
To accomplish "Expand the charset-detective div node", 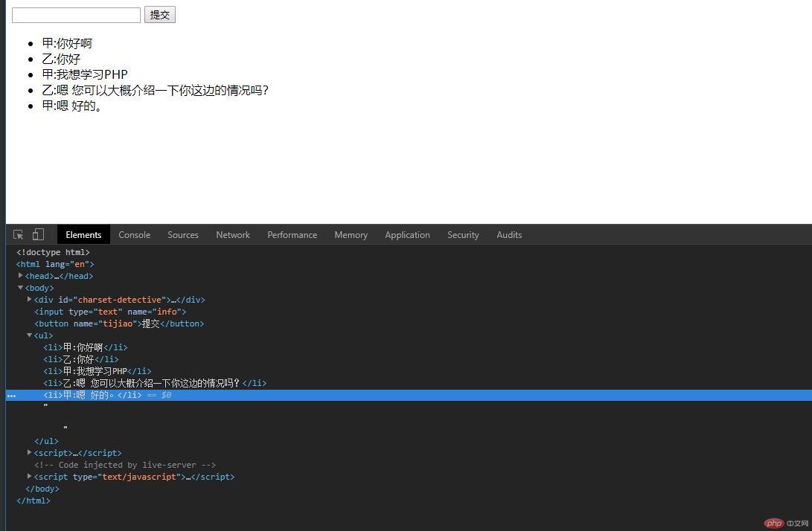I will click(x=30, y=299).
